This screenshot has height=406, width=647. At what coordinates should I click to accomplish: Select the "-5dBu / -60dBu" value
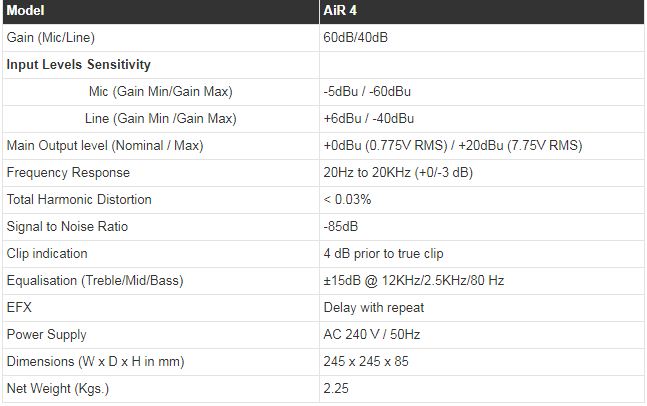click(367, 92)
